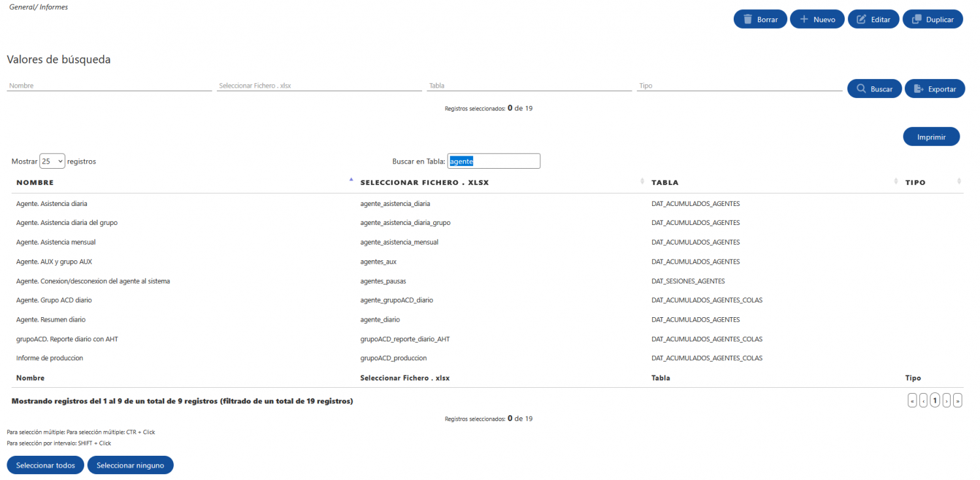Click file cell grupoACD_produccion
The image size is (980, 480).
pos(393,358)
